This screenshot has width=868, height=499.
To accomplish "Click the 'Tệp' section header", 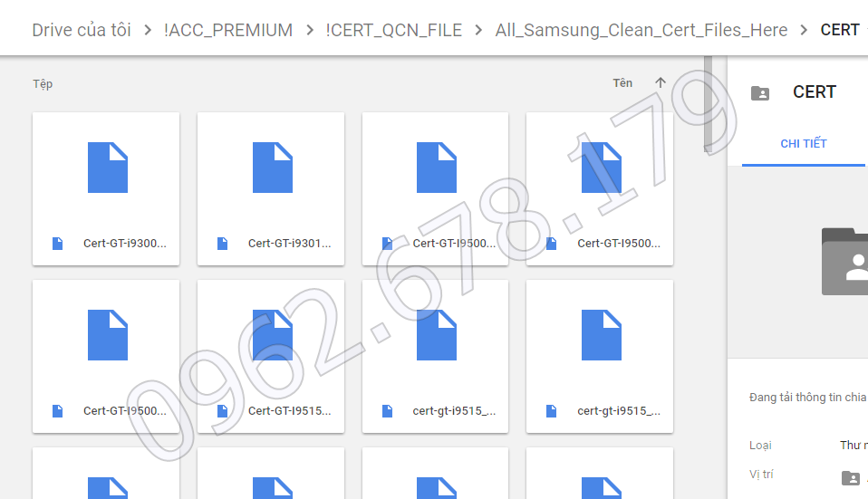I will click(43, 84).
